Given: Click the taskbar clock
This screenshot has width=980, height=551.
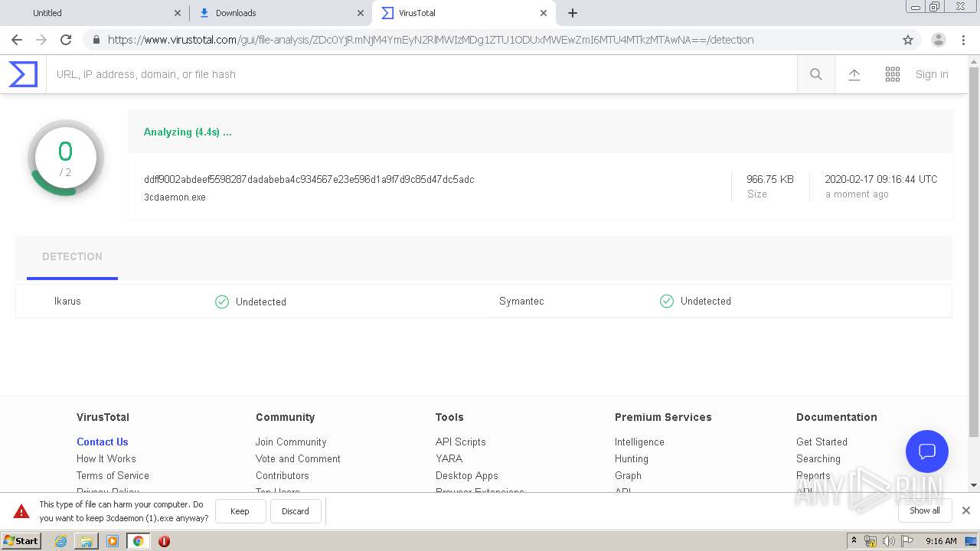Looking at the screenshot, I should pyautogui.click(x=941, y=541).
